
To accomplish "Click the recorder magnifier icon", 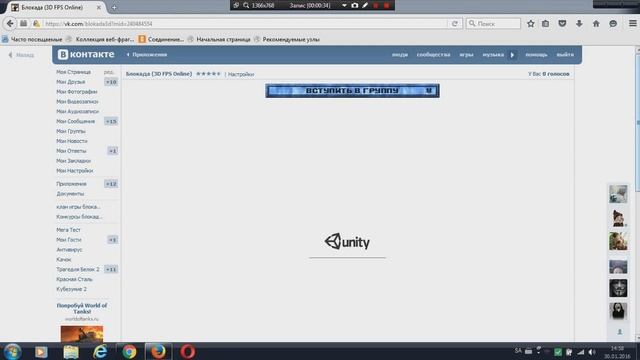I will [246, 5].
